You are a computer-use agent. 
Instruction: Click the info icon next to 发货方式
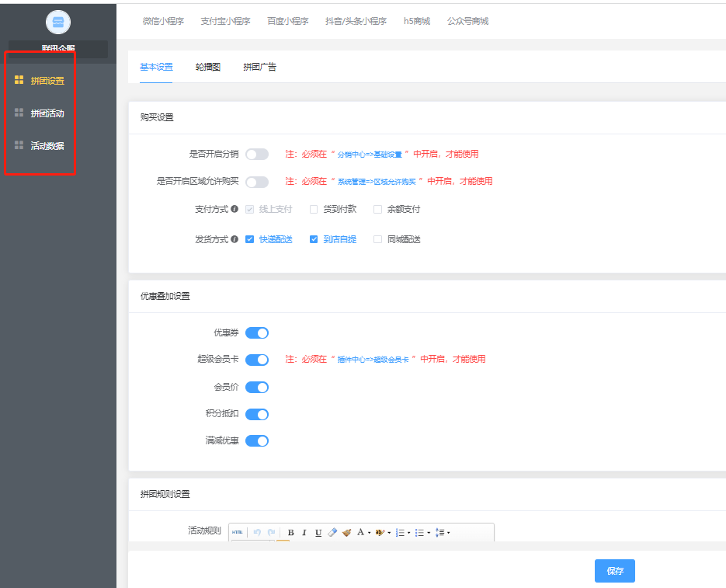coord(234,239)
